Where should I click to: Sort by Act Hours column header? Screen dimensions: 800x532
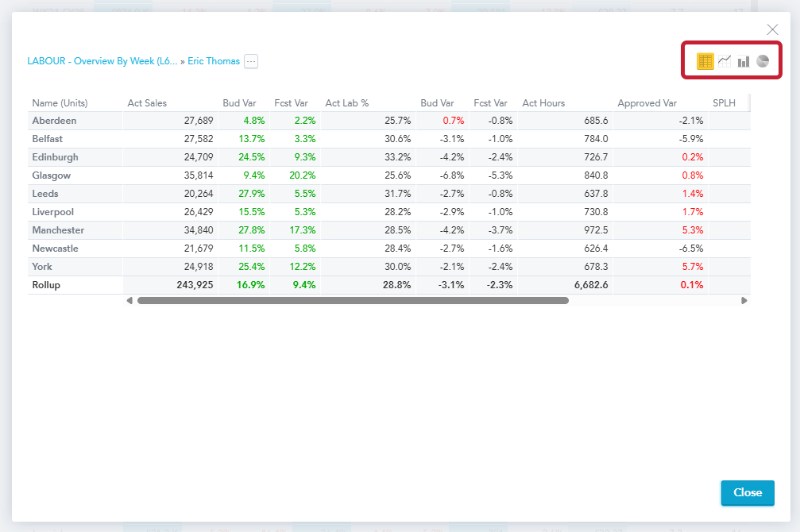pos(543,103)
